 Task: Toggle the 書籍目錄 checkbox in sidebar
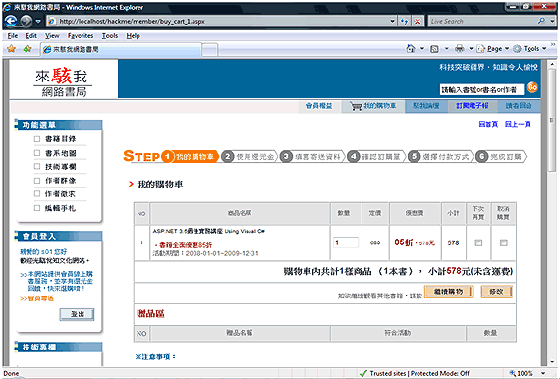[x=37, y=139]
